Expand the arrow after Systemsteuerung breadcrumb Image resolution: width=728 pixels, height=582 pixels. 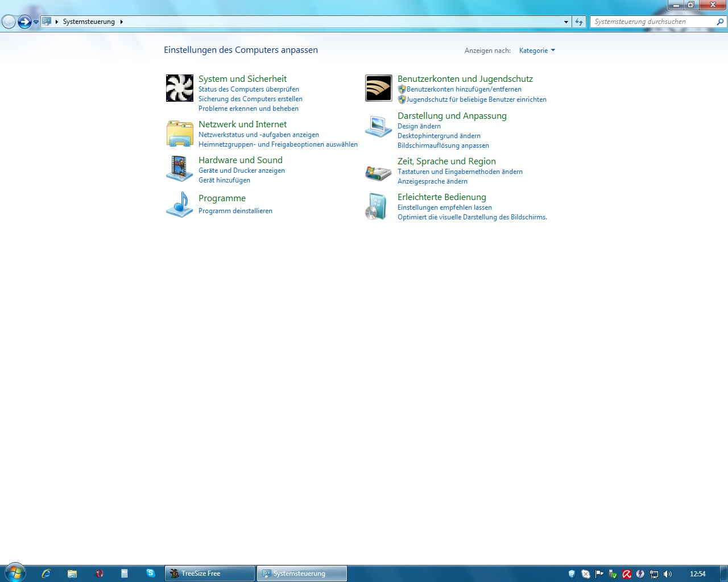pos(121,22)
